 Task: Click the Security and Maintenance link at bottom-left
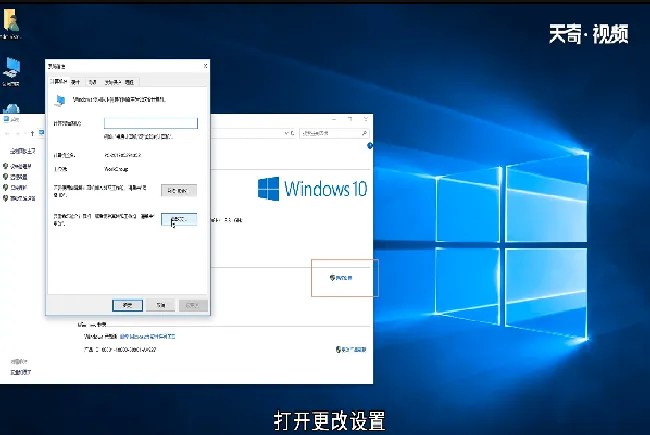(21, 372)
